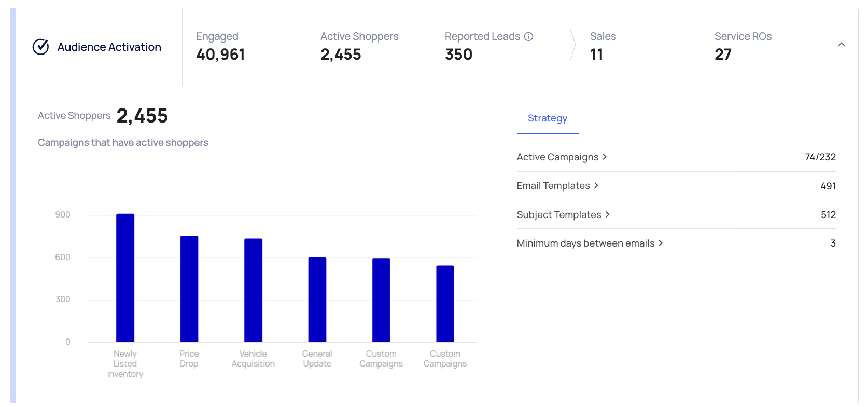
Task: Click chevron beside Minimum days between emails
Action: click(661, 243)
